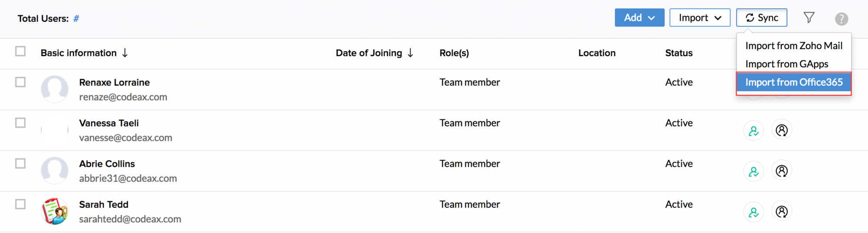Click Sarah Tedd's avatar thumbnail
This screenshot has width=868, height=233.
55,211
